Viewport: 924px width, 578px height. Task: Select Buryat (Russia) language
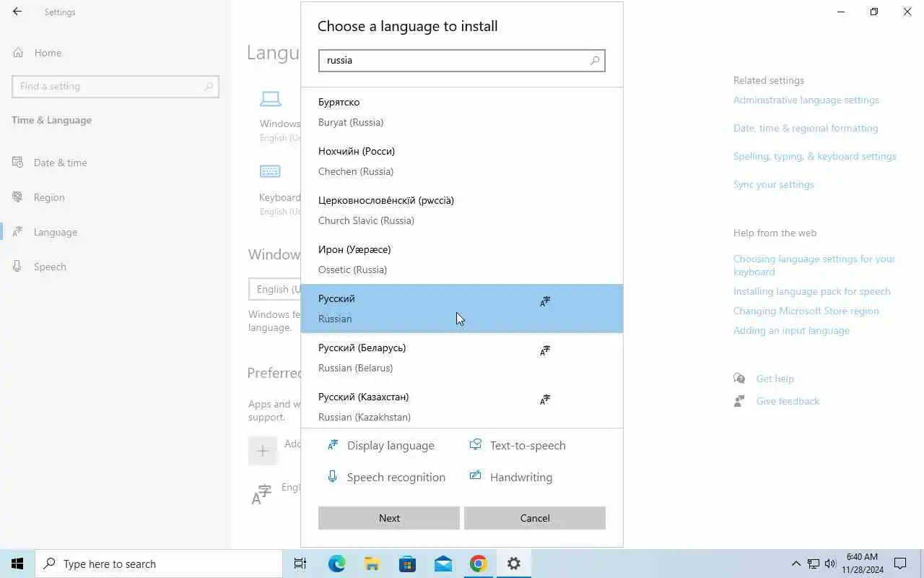(462, 112)
